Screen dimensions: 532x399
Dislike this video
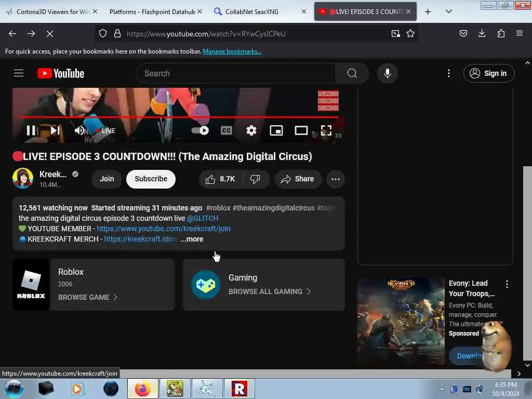[x=255, y=179]
